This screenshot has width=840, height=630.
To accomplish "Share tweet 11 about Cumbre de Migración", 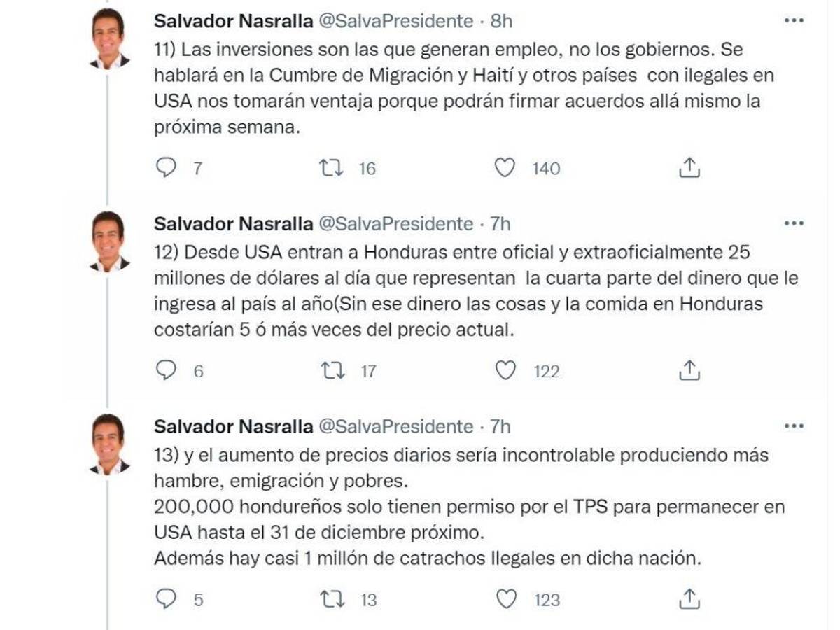I will pos(689,168).
